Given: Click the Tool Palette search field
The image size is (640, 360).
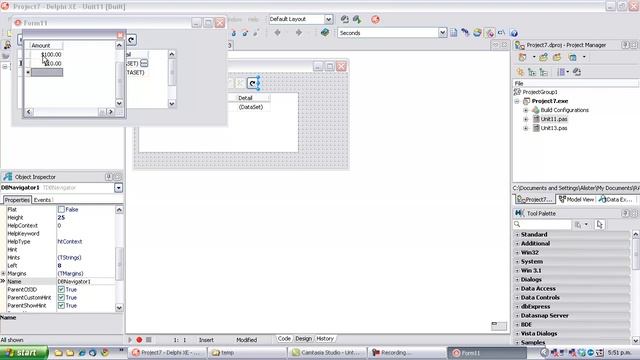Looking at the screenshot, I should tap(542, 224).
